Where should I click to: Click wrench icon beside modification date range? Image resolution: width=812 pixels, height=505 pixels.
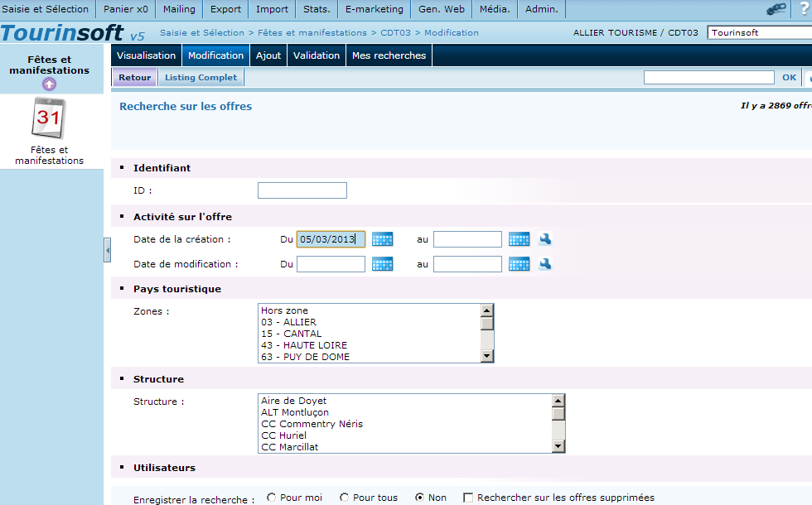545,264
